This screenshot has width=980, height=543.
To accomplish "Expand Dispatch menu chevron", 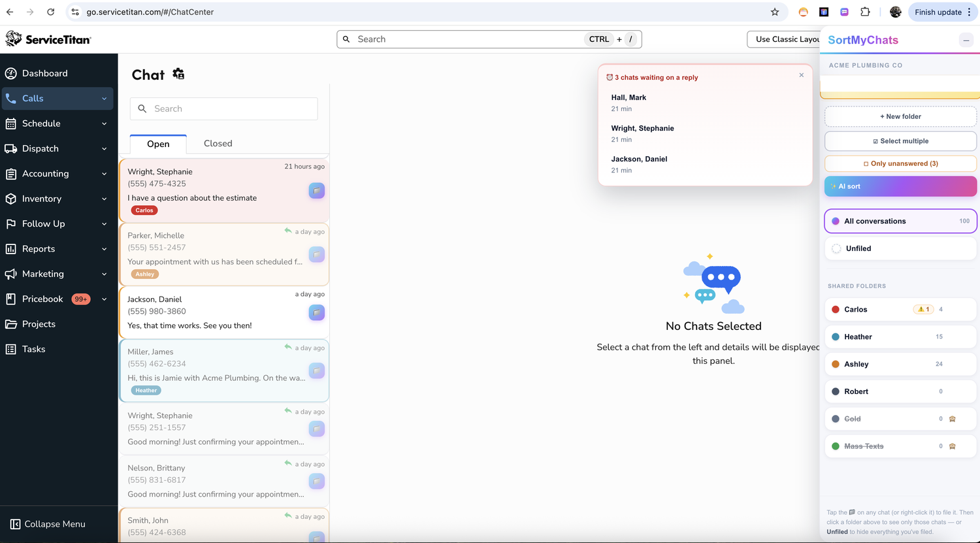I will [104, 149].
